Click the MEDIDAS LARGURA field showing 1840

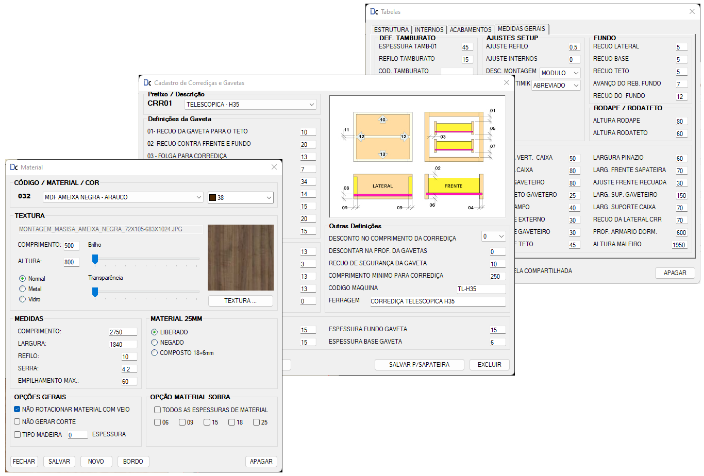123,344
